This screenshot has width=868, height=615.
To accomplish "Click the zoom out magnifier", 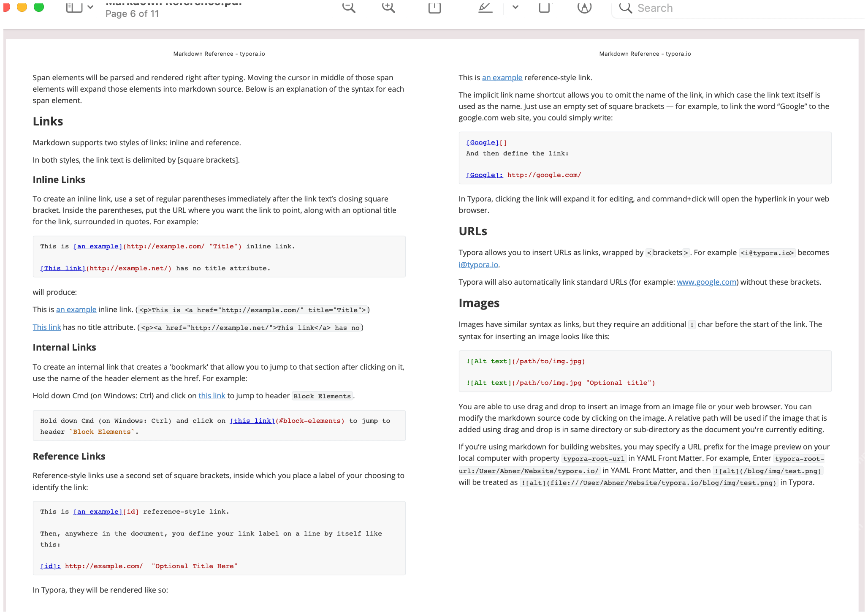I will [349, 7].
